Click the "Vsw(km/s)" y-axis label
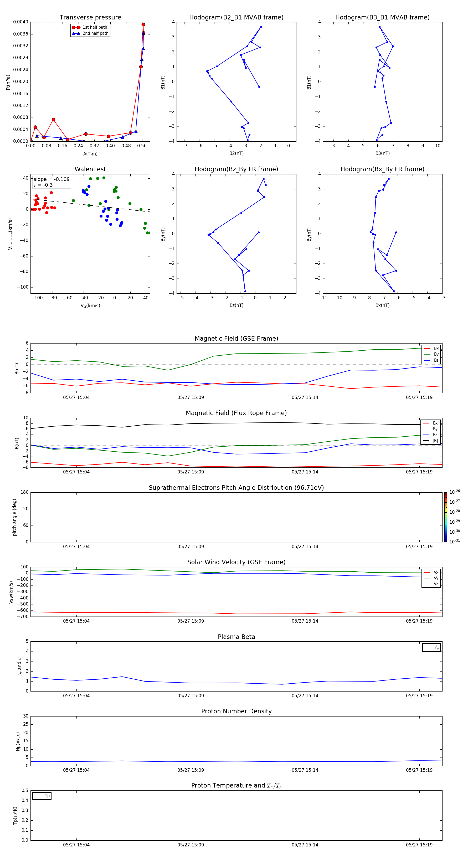473x868 pixels. pos(11,592)
